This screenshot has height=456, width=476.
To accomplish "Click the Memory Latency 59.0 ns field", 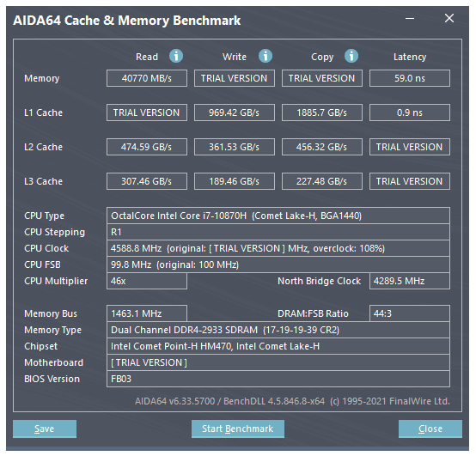I will pos(410,78).
